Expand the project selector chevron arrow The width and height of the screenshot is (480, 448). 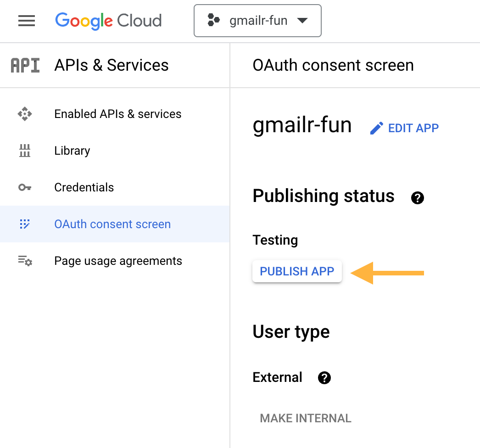(302, 20)
